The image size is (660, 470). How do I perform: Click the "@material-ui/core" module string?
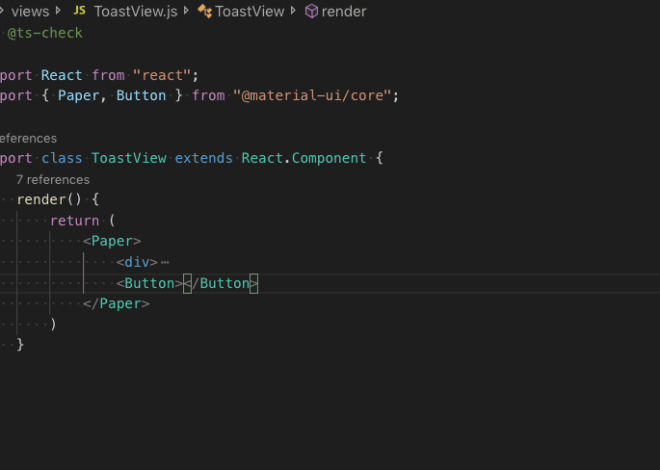[x=316, y=96]
